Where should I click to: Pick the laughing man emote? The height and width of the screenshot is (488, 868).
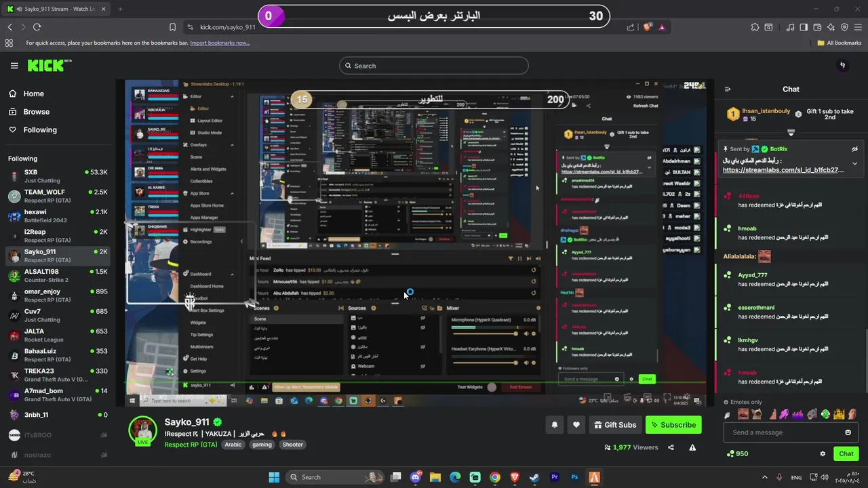743,414
